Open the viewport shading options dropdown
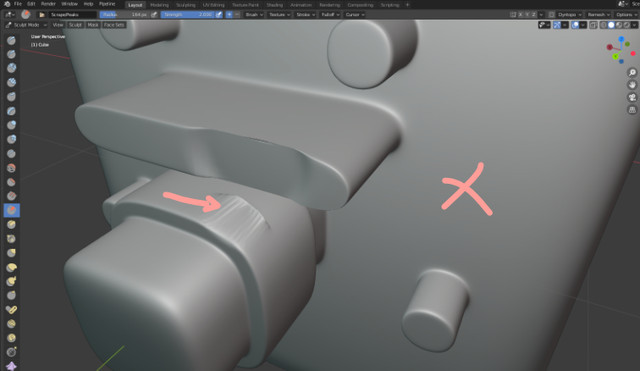The image size is (640, 371). (634, 25)
